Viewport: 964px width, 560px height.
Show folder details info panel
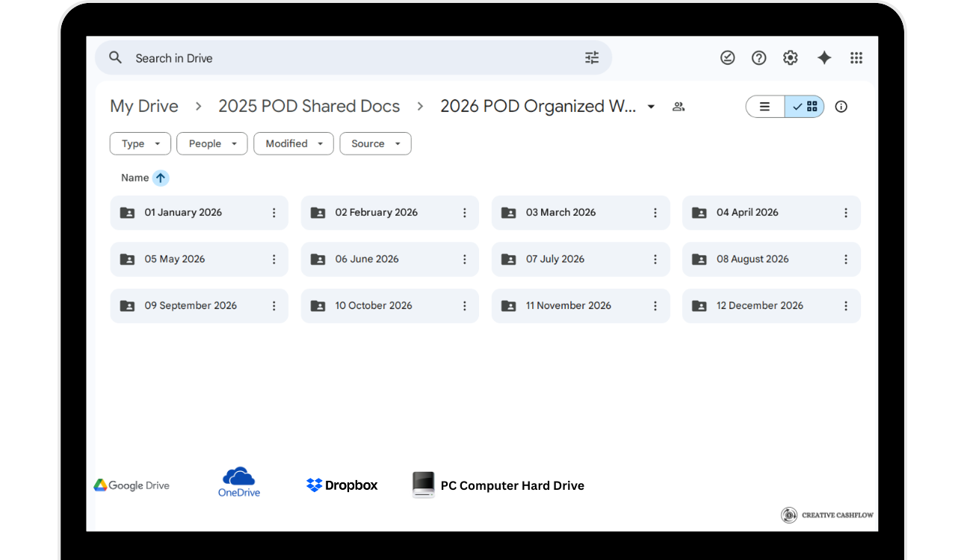coord(841,106)
